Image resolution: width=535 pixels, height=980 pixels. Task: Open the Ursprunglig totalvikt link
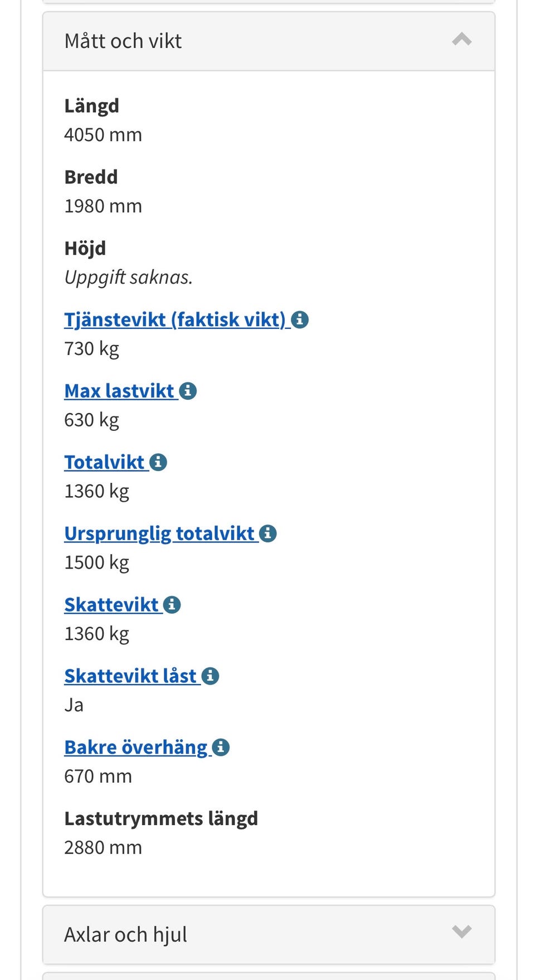(x=159, y=534)
